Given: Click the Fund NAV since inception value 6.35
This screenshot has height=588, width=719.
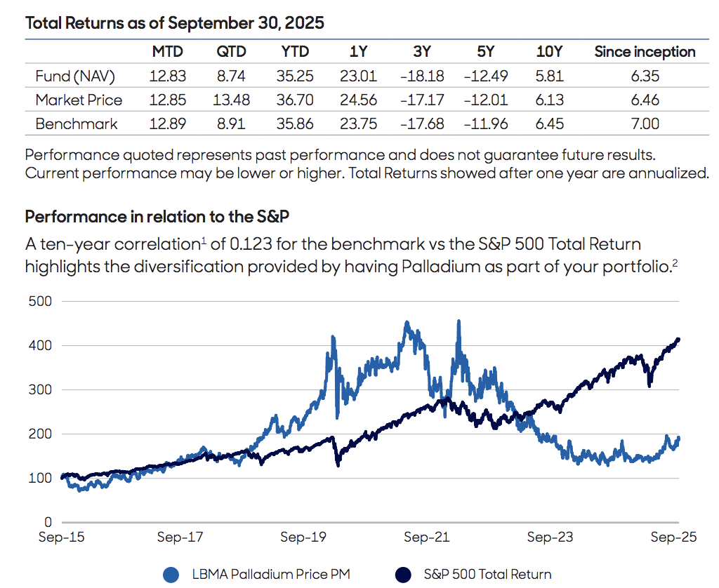Looking at the screenshot, I should coord(645,76).
